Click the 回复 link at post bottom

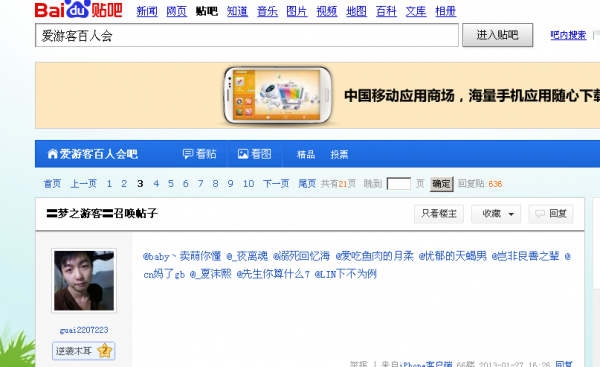(x=564, y=364)
